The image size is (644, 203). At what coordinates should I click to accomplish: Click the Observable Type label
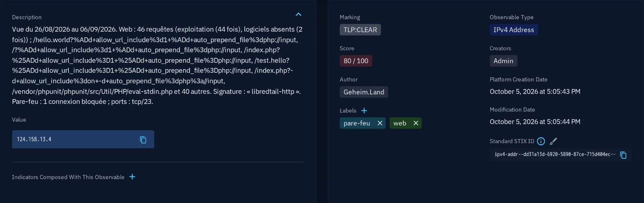click(x=512, y=17)
